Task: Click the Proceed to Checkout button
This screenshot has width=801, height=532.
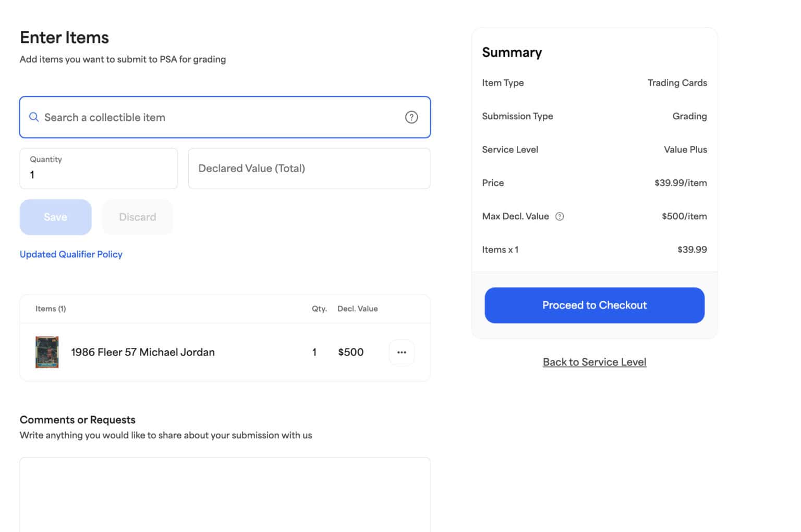Action: click(x=594, y=305)
